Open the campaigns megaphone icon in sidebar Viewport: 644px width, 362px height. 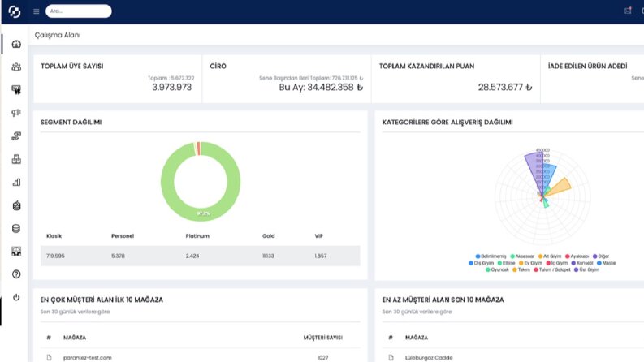click(x=16, y=113)
